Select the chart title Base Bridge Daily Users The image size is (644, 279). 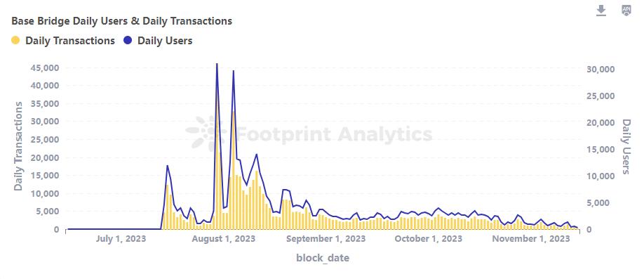click(121, 21)
